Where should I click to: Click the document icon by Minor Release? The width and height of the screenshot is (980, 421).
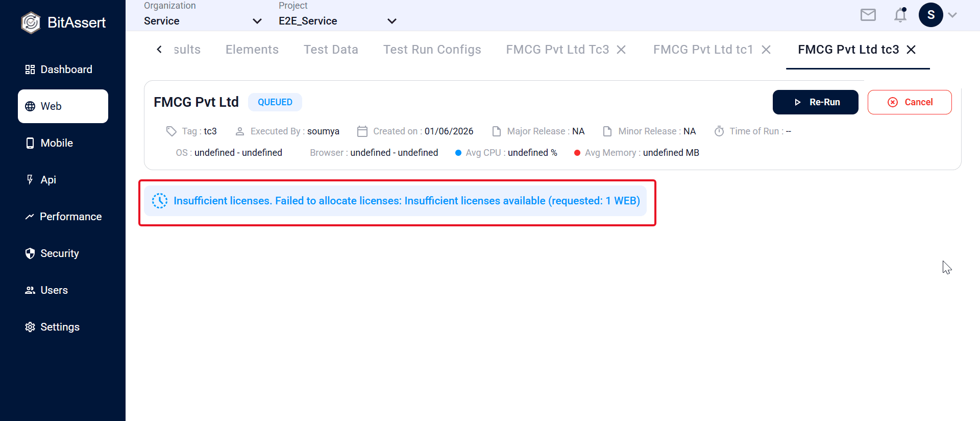coord(607,131)
